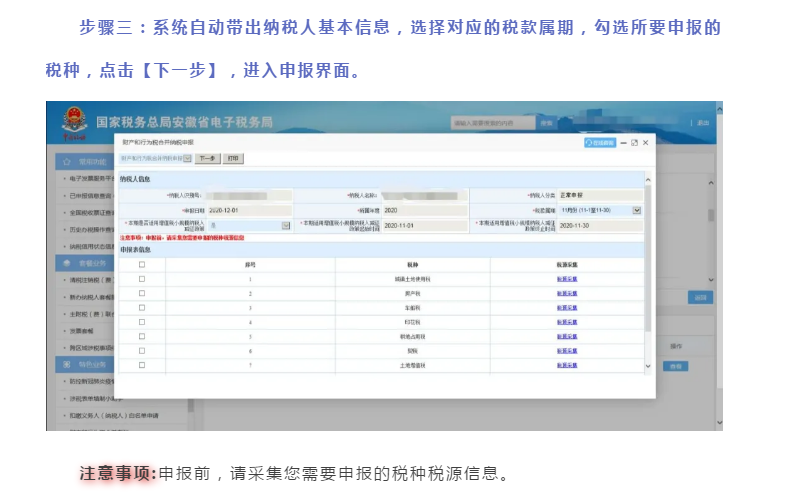Click the sidebar's scrollbar thumb near the bottom
Image resolution: width=795 pixels, height=497 pixels.
click(191, 406)
